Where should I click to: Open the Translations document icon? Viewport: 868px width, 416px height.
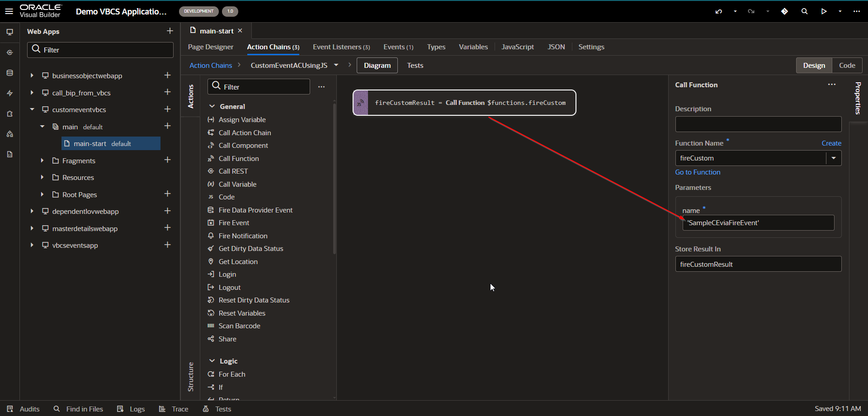tap(9, 154)
